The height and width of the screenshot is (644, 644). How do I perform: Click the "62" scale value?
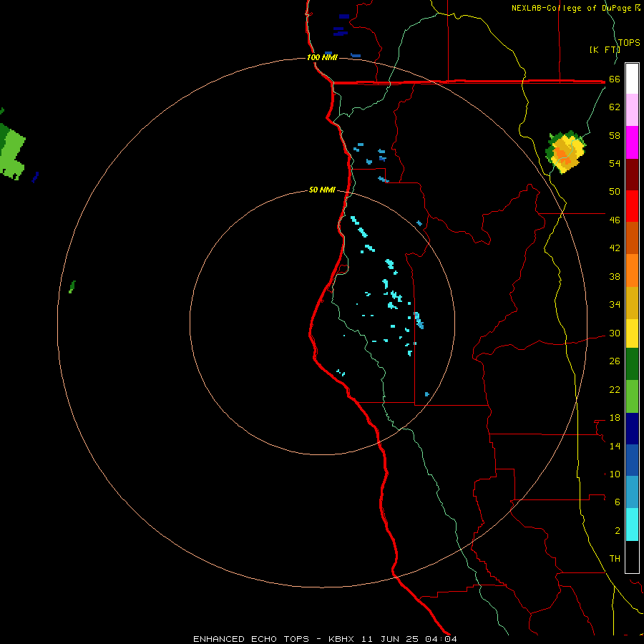tap(615, 107)
